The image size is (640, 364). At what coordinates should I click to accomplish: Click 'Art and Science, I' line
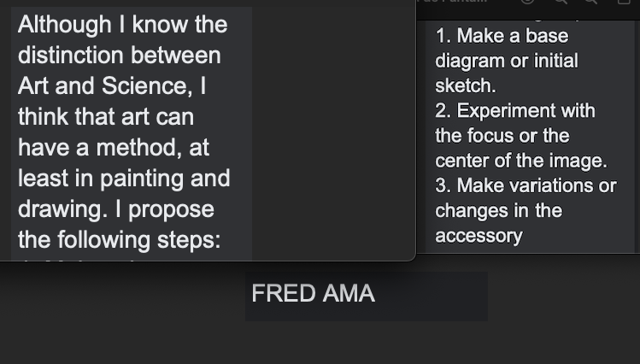point(112,86)
